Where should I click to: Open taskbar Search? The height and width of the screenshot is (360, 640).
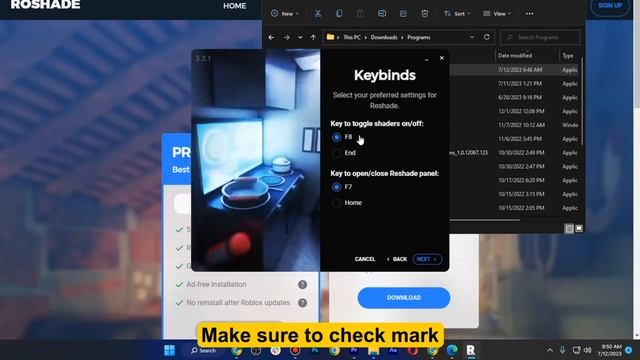coord(203,350)
